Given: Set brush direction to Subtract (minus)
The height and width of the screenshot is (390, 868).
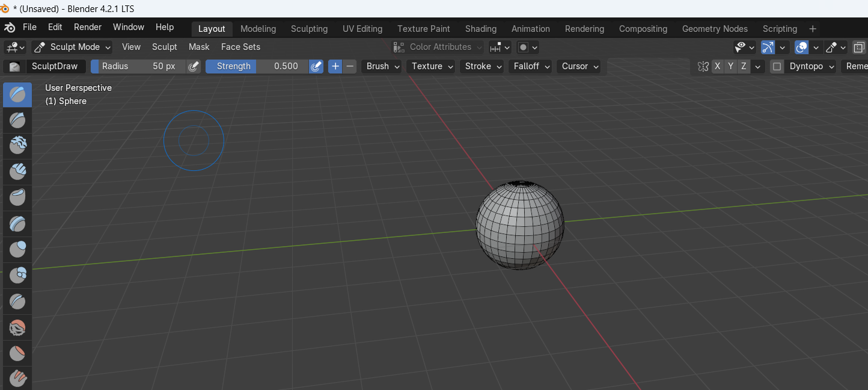Looking at the screenshot, I should 350,66.
